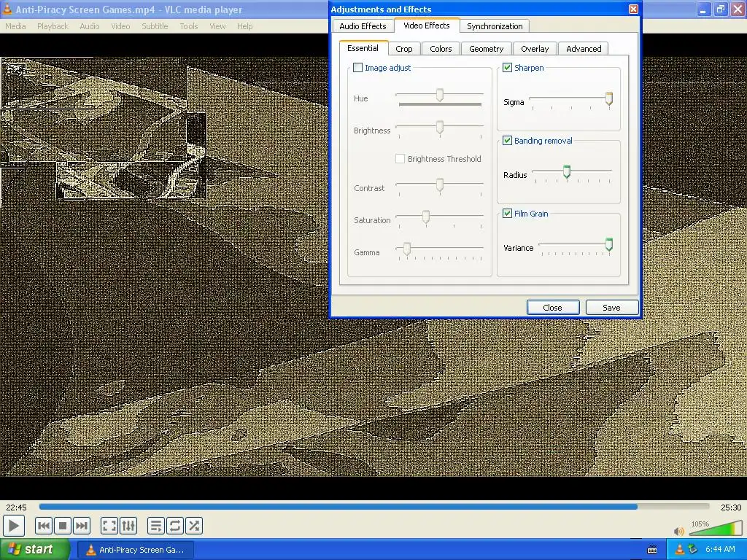Toggle fullscreen video mode
This screenshot has height=560, width=747.
(x=109, y=526)
